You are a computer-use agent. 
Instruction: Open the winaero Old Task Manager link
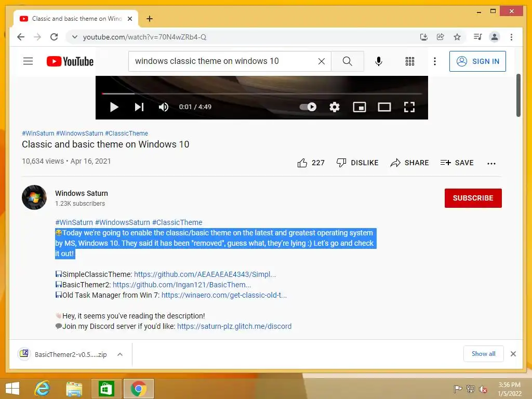[x=224, y=295]
